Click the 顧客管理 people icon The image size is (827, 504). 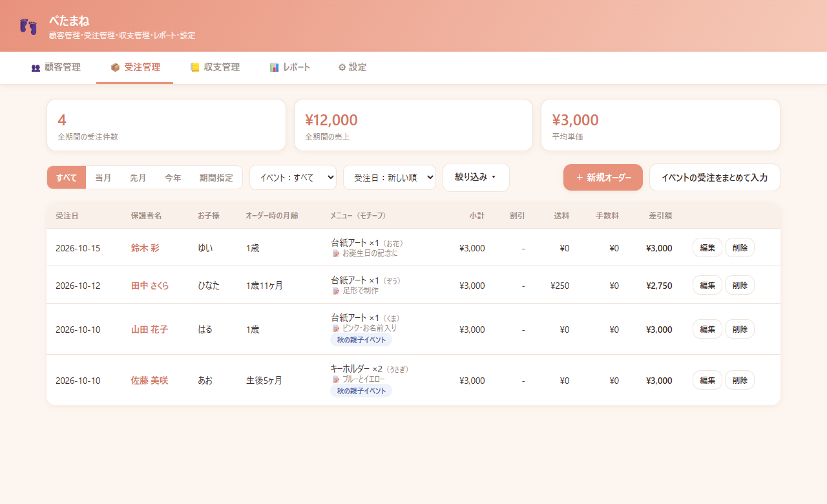point(36,67)
